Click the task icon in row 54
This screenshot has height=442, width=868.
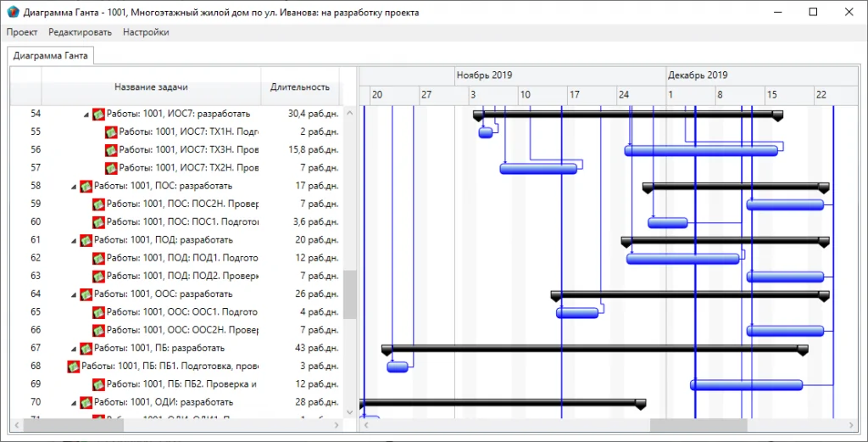pyautogui.click(x=98, y=114)
